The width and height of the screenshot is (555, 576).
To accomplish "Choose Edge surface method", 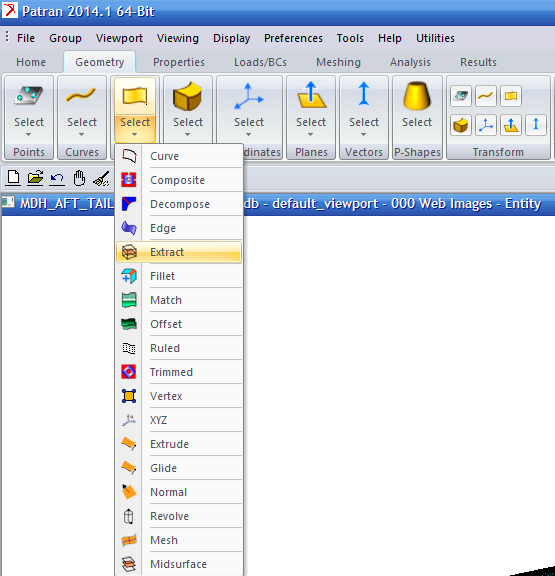I will coord(179,228).
